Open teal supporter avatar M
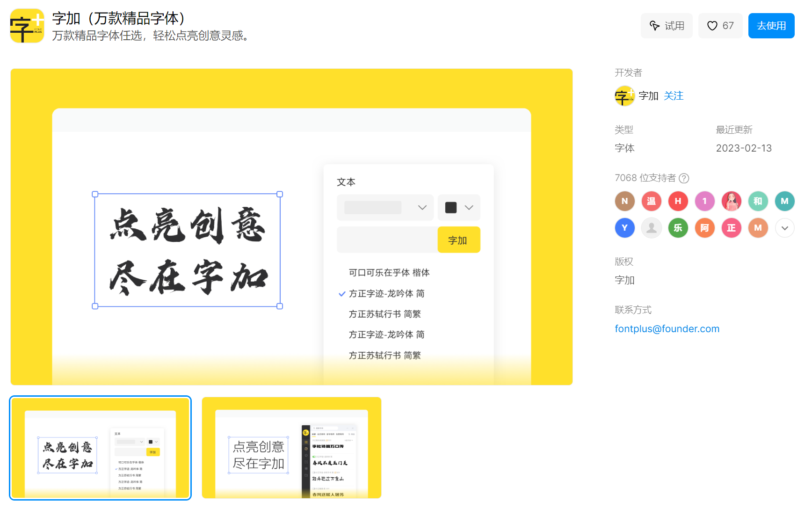This screenshot has height=509, width=812. point(785,201)
